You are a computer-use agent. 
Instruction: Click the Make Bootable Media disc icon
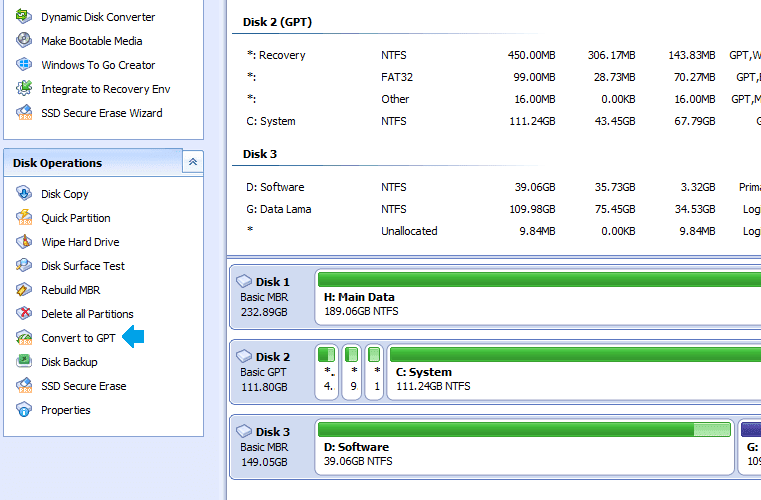tap(24, 40)
